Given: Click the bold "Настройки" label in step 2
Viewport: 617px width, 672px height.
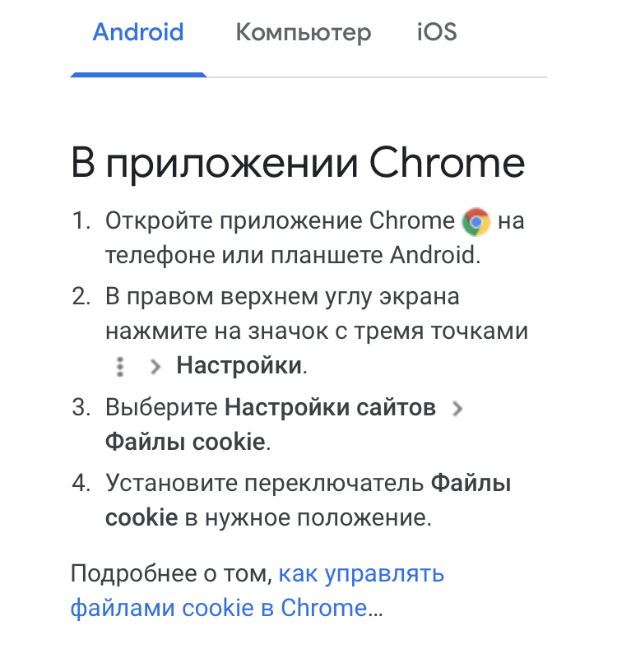Looking at the screenshot, I should [239, 365].
